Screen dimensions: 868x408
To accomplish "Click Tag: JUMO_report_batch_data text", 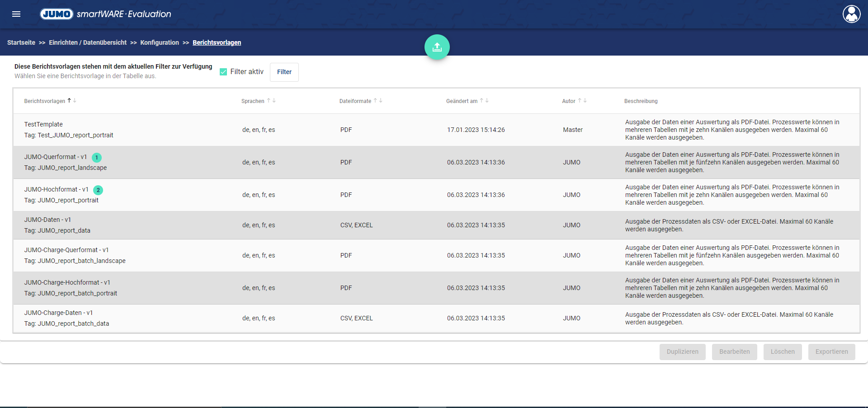I will (67, 324).
